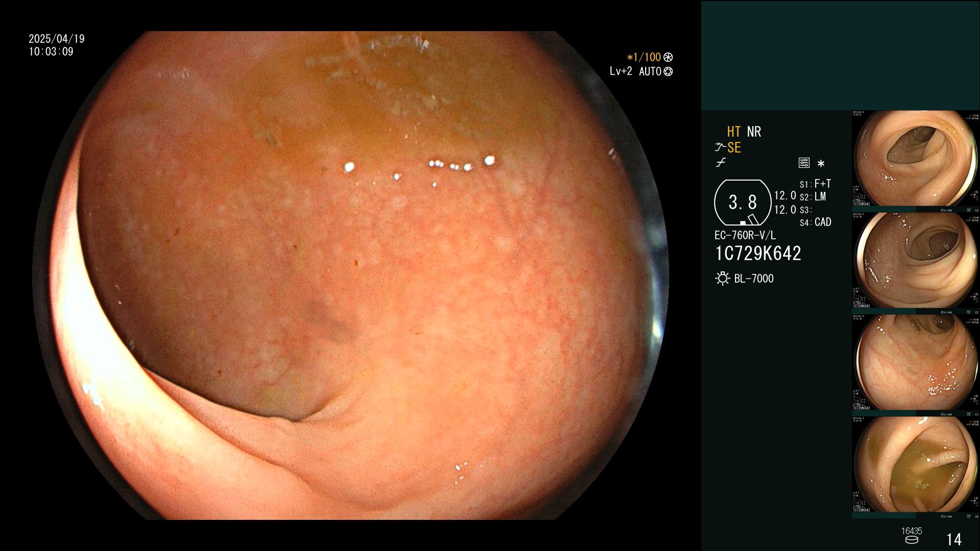
Task: Click switch assignment S4: CAD
Action: (816, 222)
